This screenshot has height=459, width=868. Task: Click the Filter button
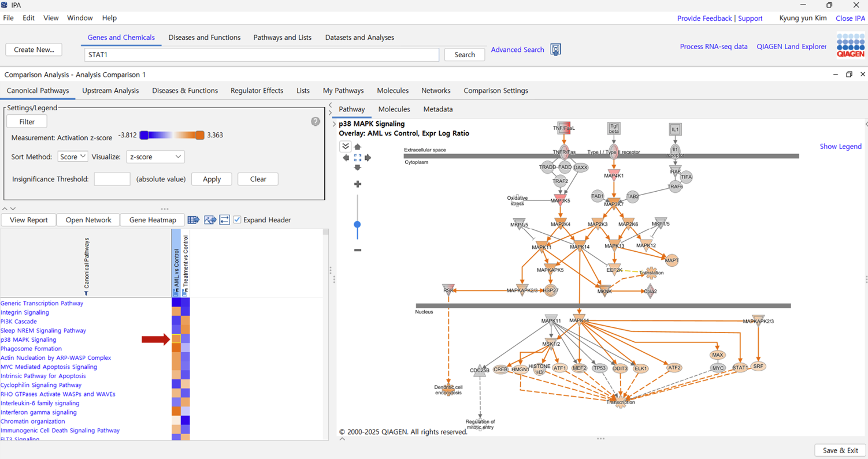pos(27,122)
